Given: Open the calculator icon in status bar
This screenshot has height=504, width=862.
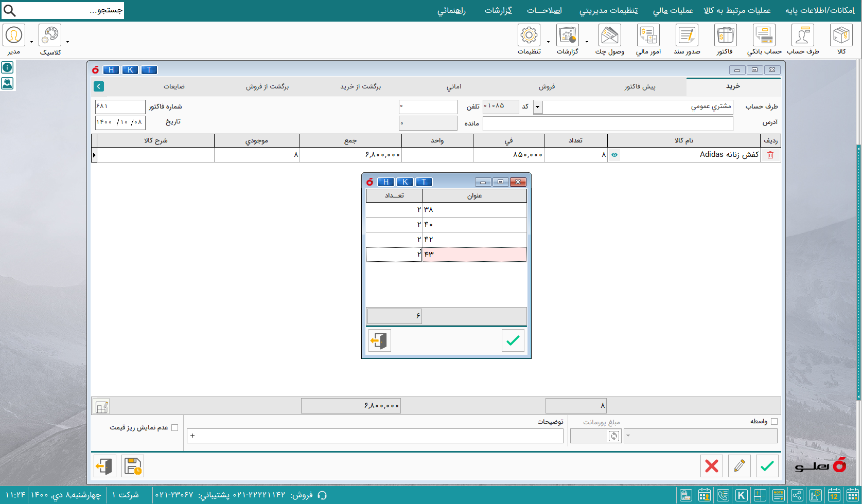Looking at the screenshot, I should [x=760, y=495].
